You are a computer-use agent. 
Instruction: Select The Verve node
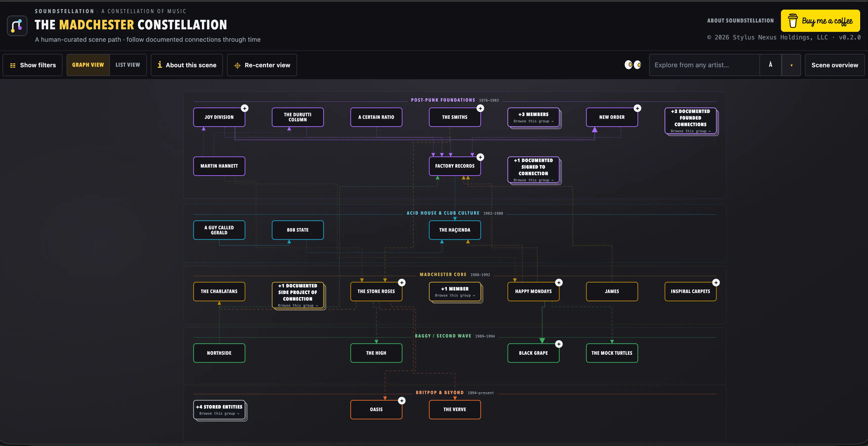coord(454,410)
